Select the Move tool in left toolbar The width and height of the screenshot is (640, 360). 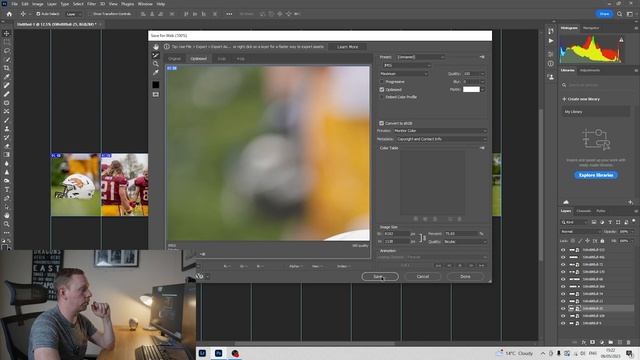[7, 33]
